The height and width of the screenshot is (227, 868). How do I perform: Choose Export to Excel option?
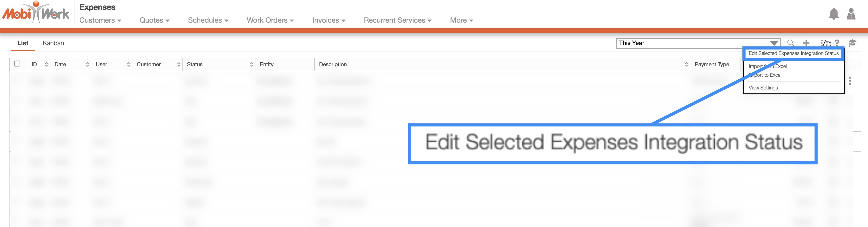[x=765, y=75]
